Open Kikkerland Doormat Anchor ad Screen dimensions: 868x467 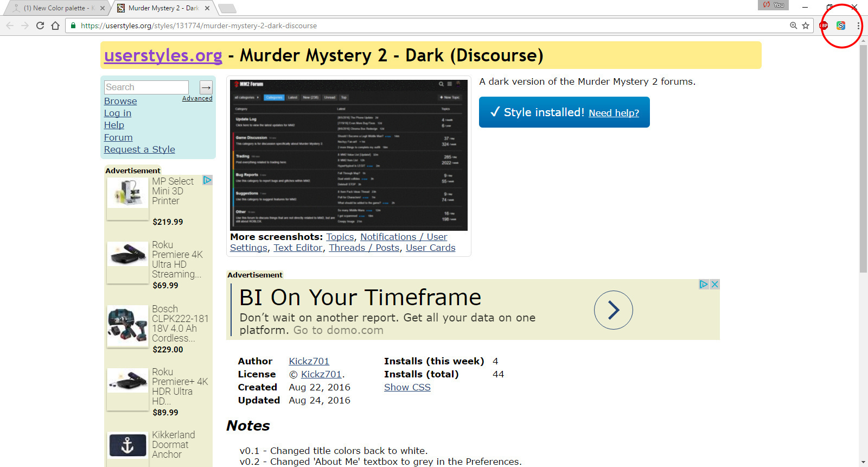173,445
